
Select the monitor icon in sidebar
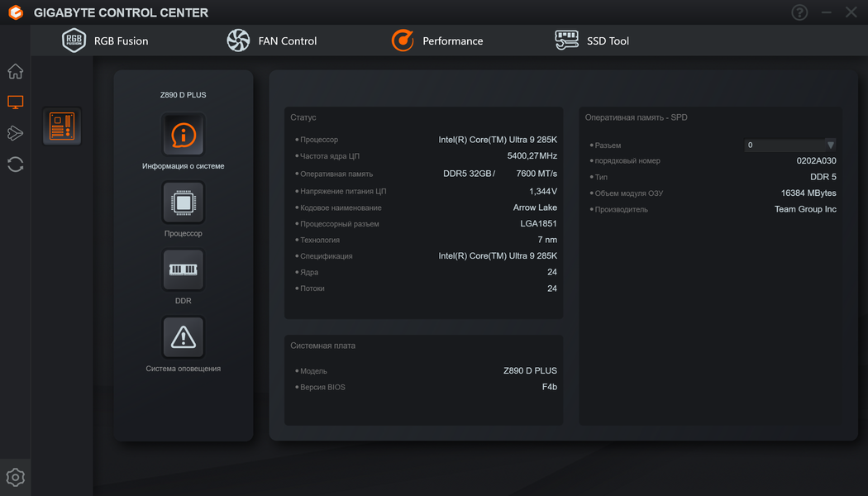click(16, 102)
